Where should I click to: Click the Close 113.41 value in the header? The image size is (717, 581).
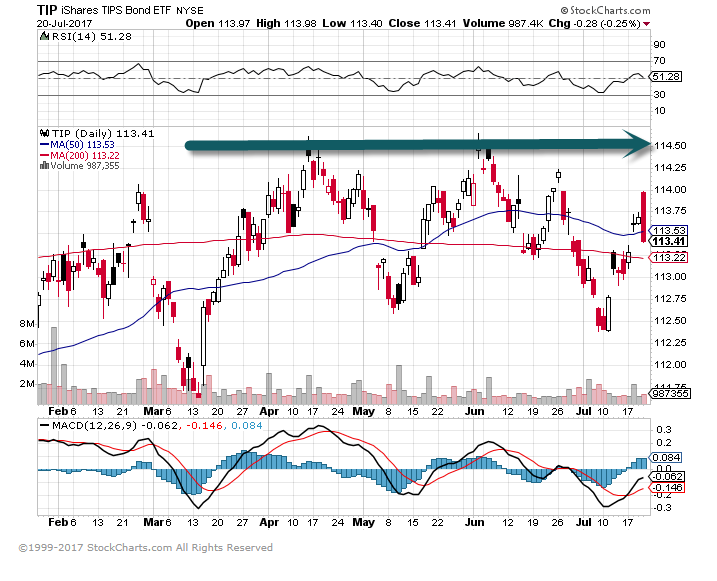point(422,23)
